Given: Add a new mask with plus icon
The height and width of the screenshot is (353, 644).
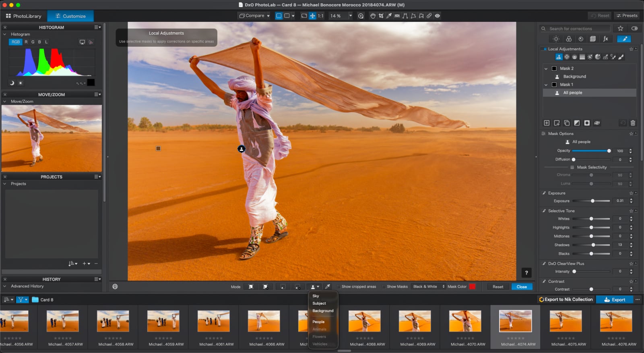Looking at the screenshot, I should [x=547, y=123].
